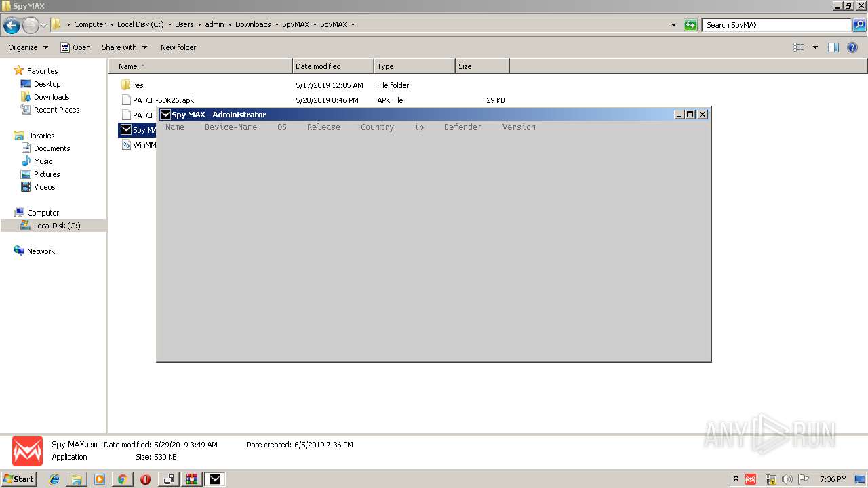Open the Videos library
Viewport: 868px width, 488px height.
(45, 187)
